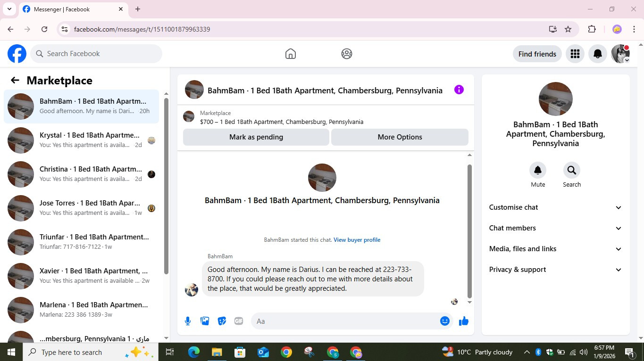
Task: Click the read-receipt avatar below the message
Action: click(454, 302)
